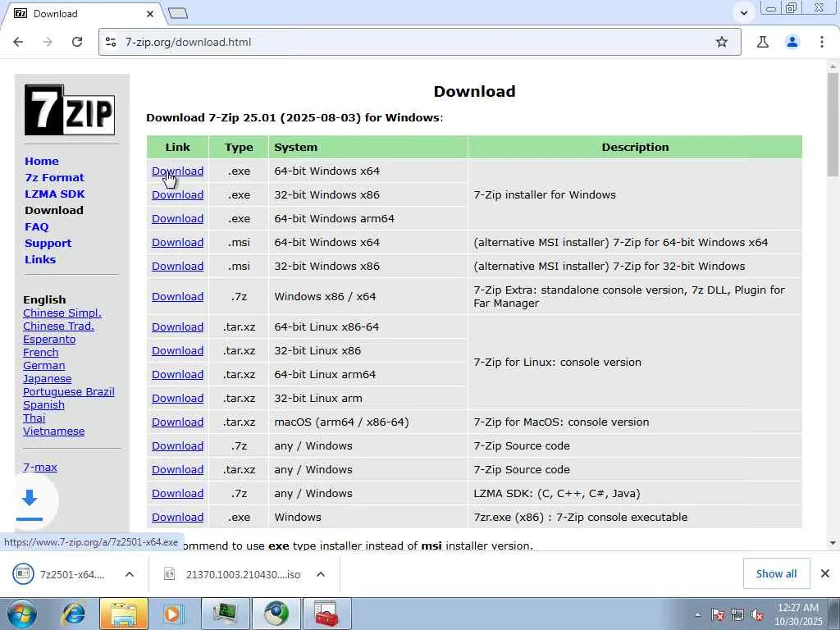Switch language to Spanish
Image resolution: width=840 pixels, height=630 pixels.
coord(44,404)
